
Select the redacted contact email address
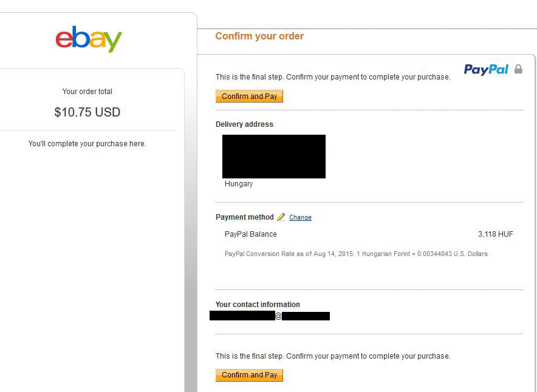270,316
